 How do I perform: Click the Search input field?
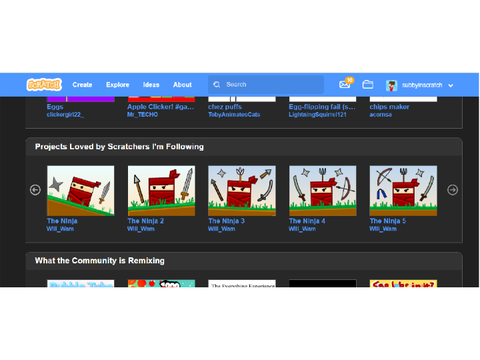pyautogui.click(x=266, y=85)
